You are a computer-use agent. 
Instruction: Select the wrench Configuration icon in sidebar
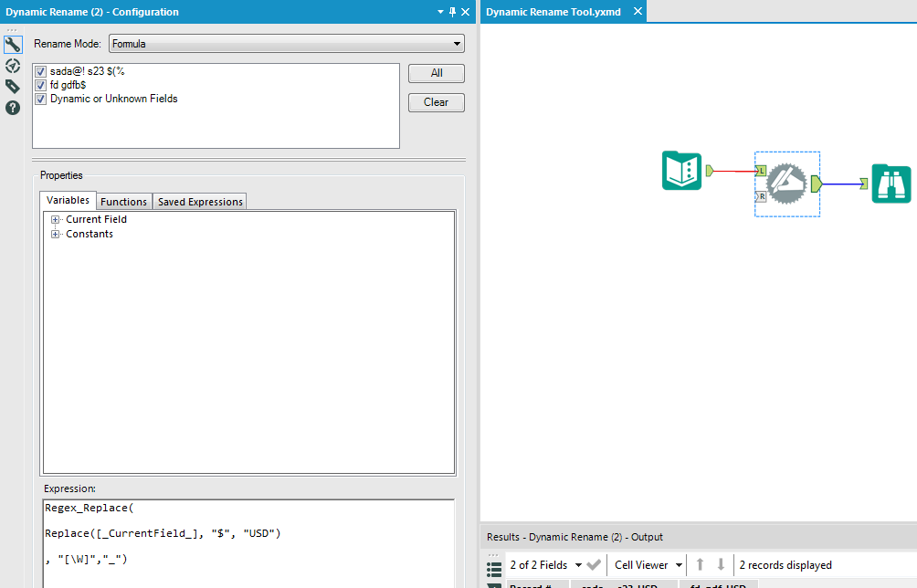tap(12, 43)
